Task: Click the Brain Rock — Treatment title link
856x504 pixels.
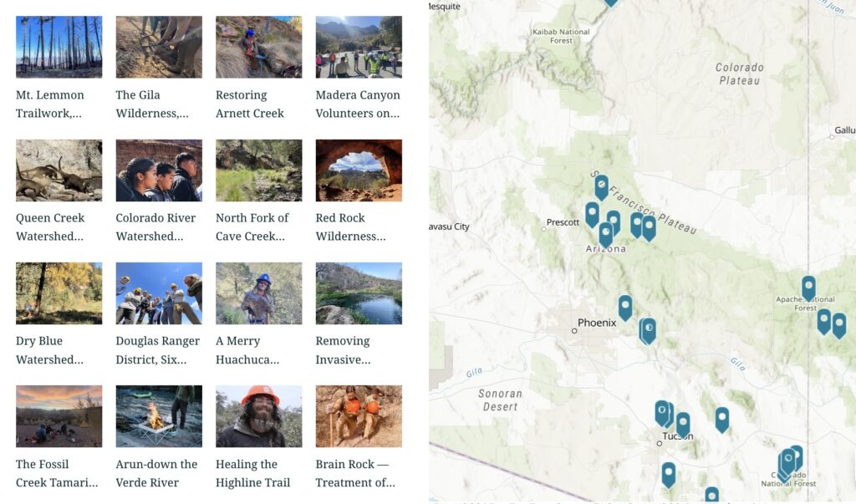Action: coord(355,473)
